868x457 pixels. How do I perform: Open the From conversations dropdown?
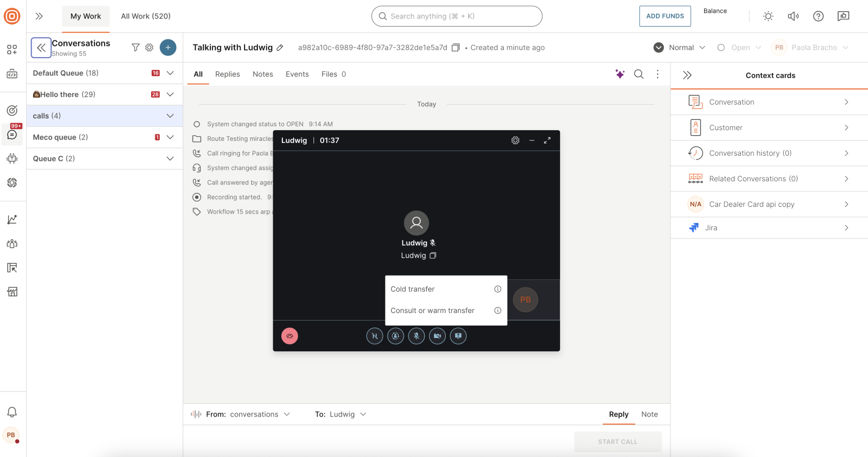click(x=259, y=414)
